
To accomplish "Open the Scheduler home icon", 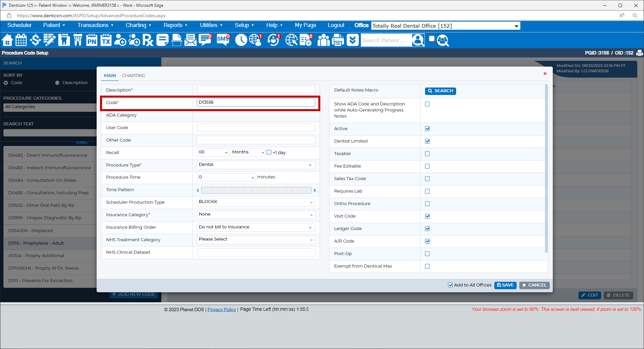I will 7,40.
